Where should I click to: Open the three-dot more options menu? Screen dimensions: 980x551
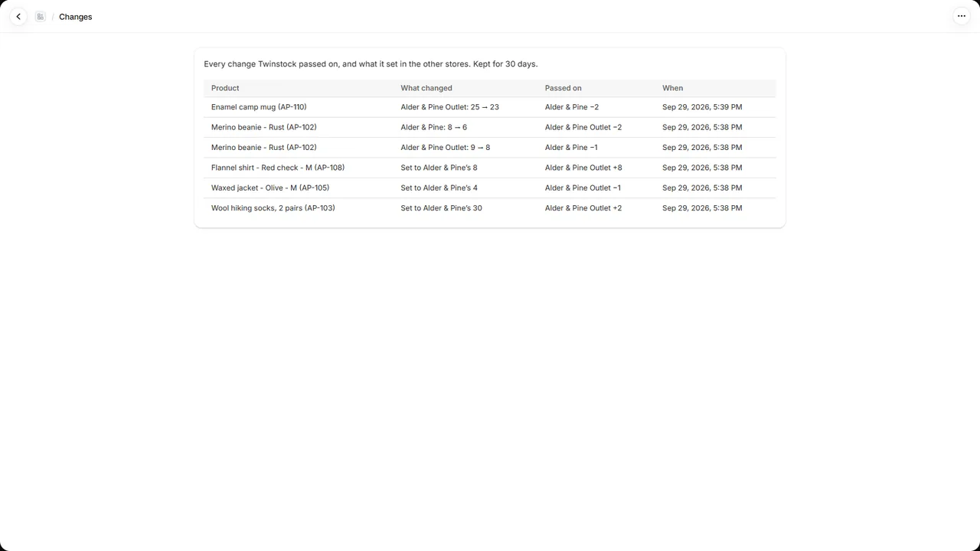[962, 16]
